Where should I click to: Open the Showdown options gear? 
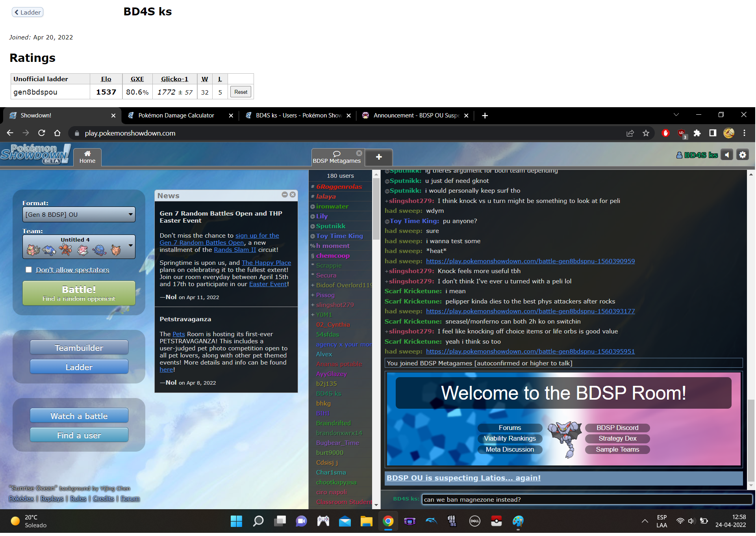click(743, 155)
